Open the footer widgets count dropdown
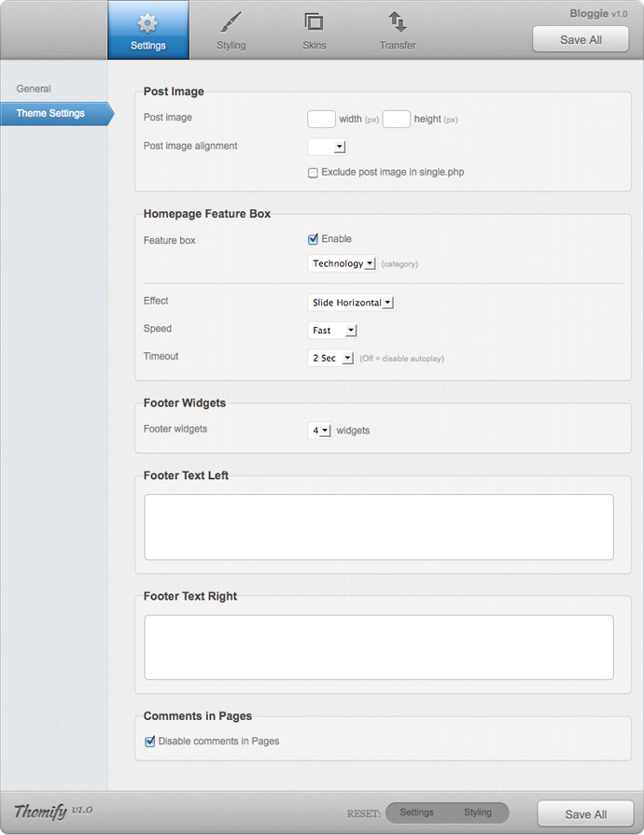Viewport: 644px width, 835px height. pos(319,431)
